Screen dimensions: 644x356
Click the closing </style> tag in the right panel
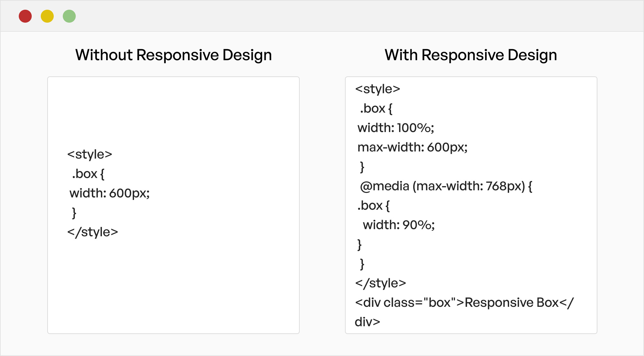[381, 283]
